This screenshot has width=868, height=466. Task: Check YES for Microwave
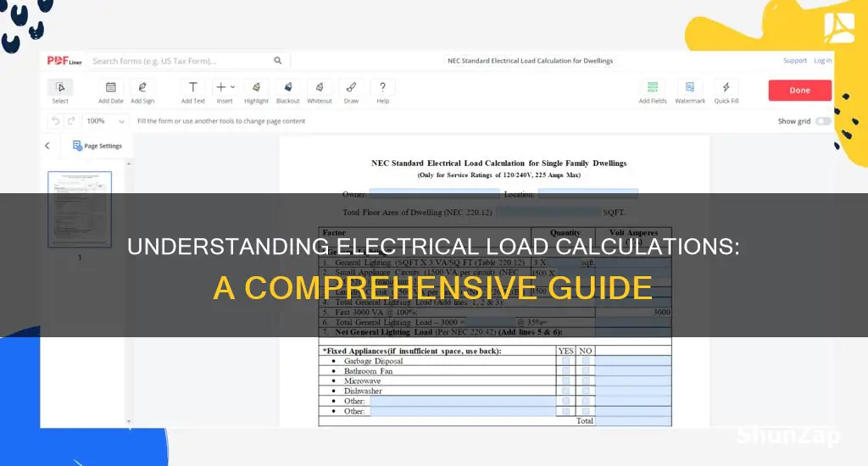pyautogui.click(x=565, y=380)
